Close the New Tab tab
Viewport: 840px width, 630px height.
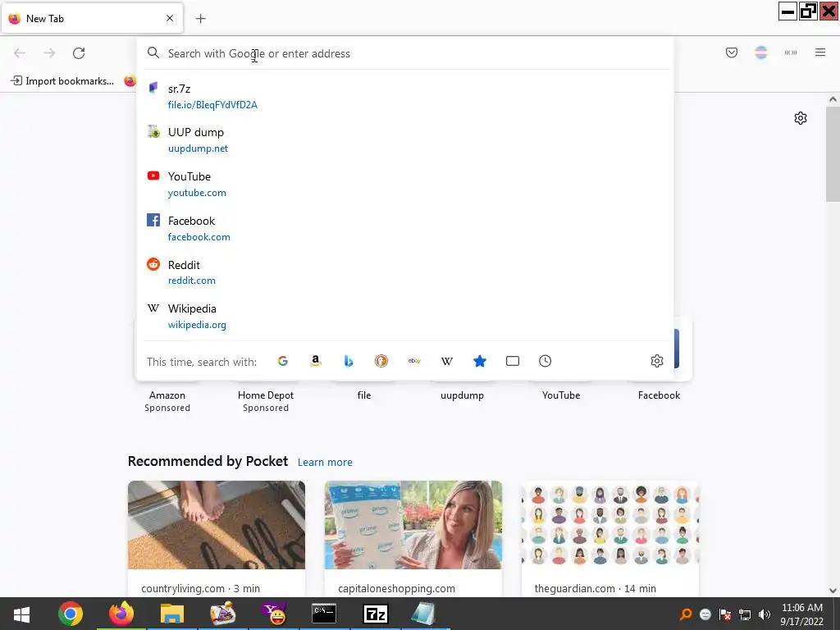(x=170, y=18)
